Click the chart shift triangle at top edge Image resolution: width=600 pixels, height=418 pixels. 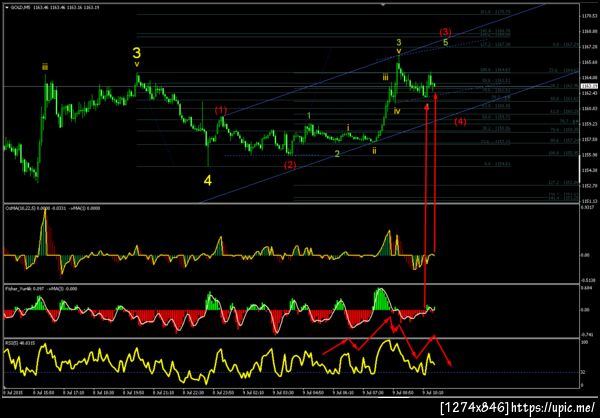[x=382, y=5]
